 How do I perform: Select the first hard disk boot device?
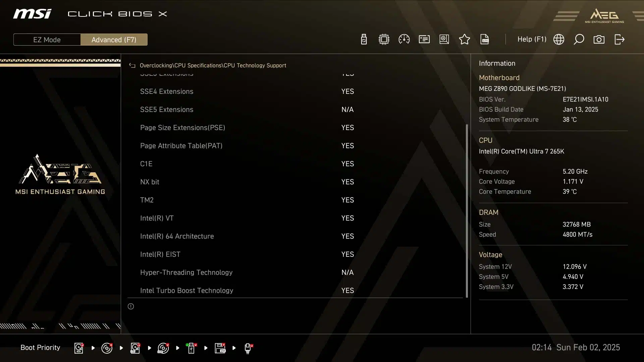click(x=79, y=348)
